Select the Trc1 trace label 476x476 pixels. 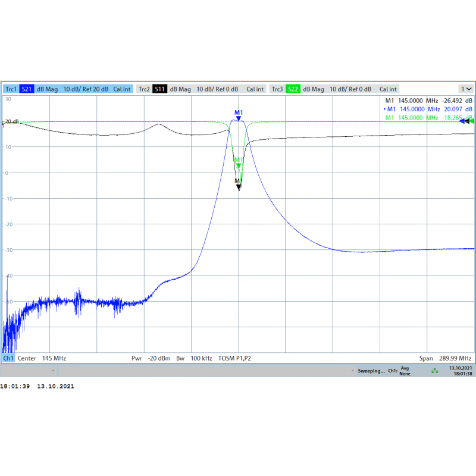coord(11,89)
